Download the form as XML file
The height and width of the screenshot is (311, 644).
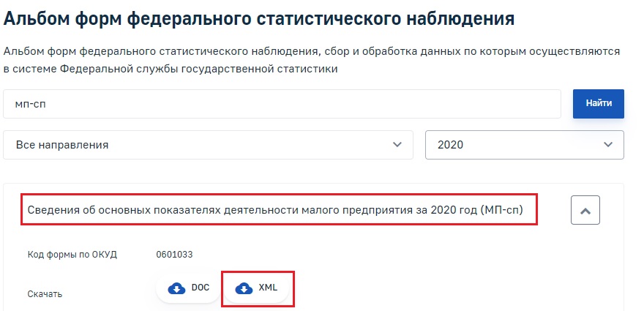[256, 288]
